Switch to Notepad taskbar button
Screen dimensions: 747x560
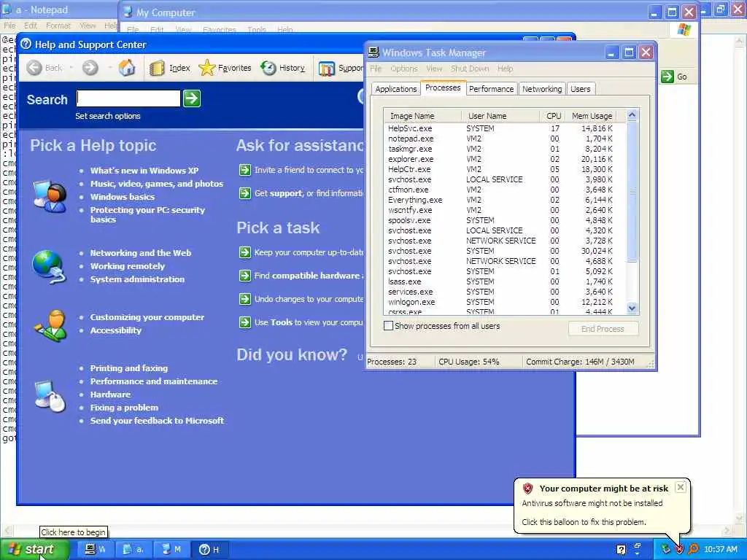tap(134, 550)
